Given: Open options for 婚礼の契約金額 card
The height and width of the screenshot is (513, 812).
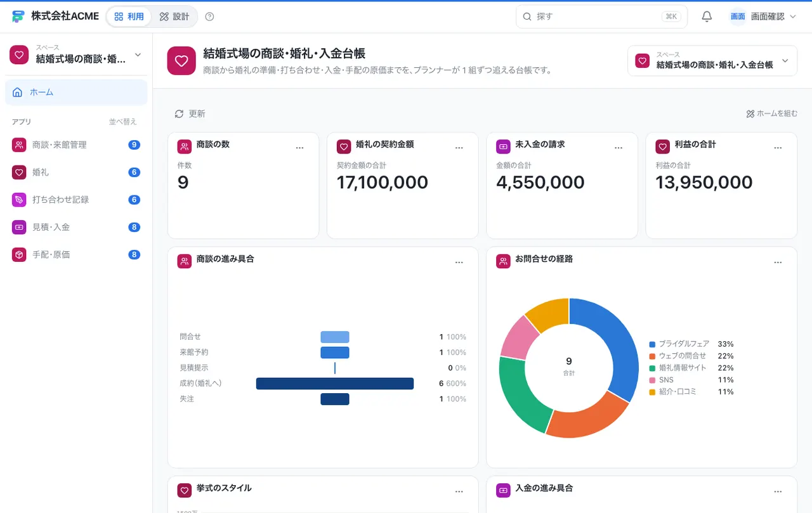Looking at the screenshot, I should (459, 148).
